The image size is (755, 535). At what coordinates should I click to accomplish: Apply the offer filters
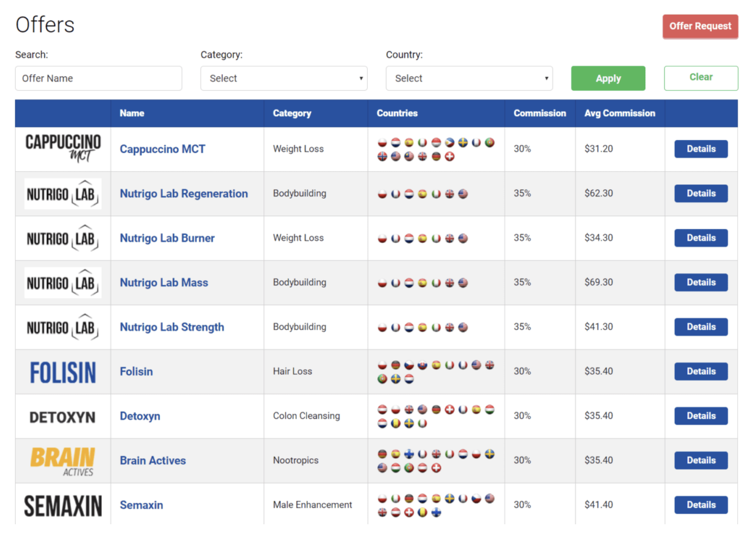(x=608, y=78)
